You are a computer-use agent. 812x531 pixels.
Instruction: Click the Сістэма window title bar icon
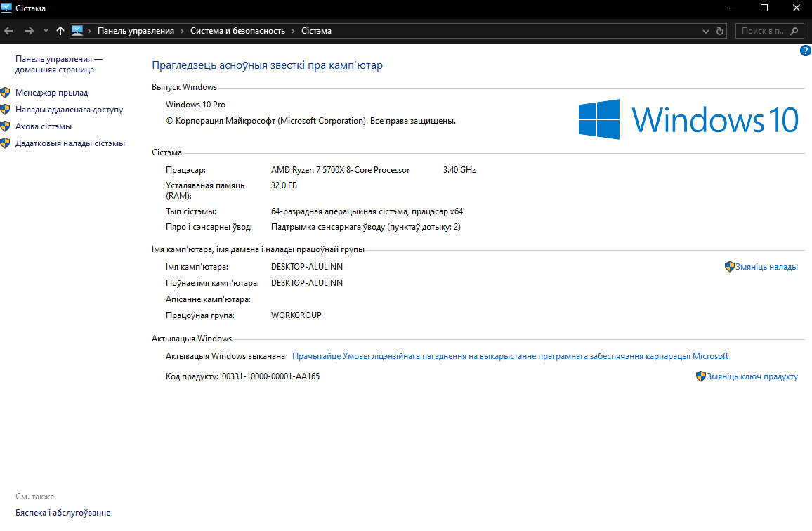pyautogui.click(x=6, y=8)
